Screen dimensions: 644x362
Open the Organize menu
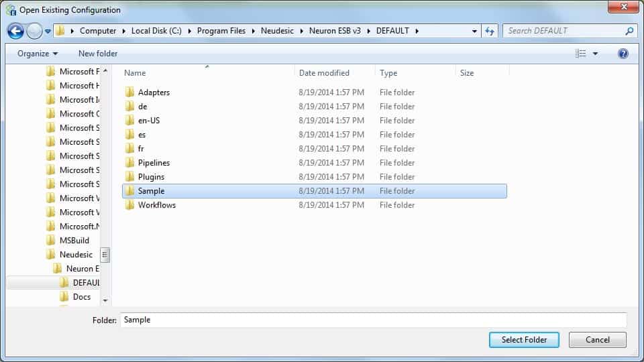38,54
